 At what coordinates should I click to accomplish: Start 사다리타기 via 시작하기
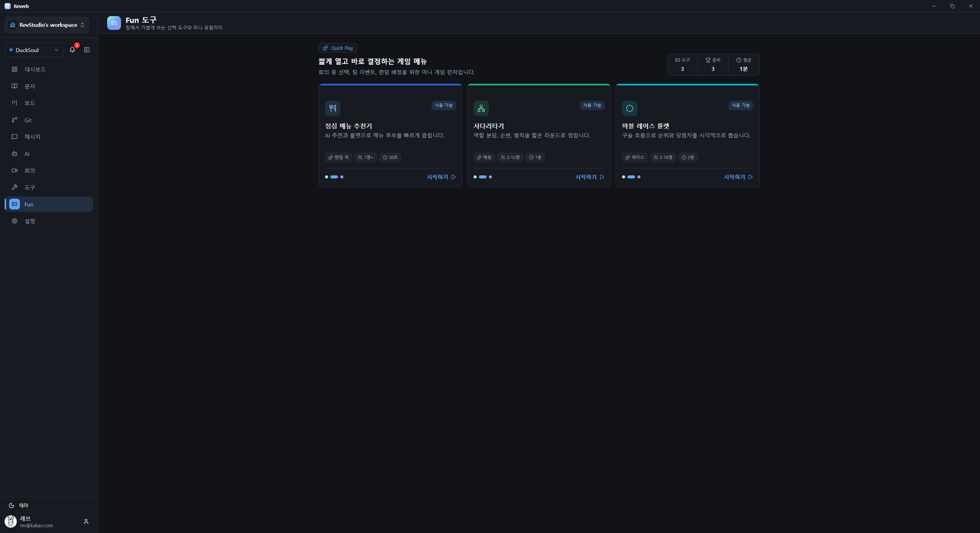pyautogui.click(x=590, y=177)
